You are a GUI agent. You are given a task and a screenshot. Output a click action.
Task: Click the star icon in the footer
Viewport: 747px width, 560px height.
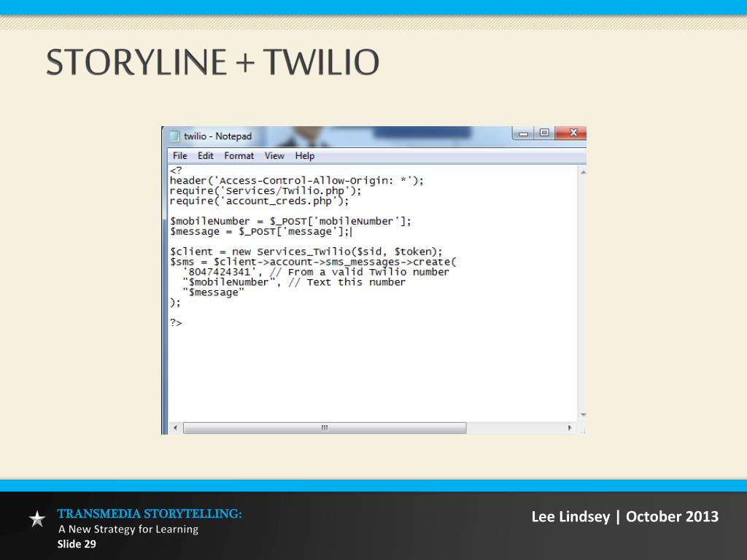(37, 518)
